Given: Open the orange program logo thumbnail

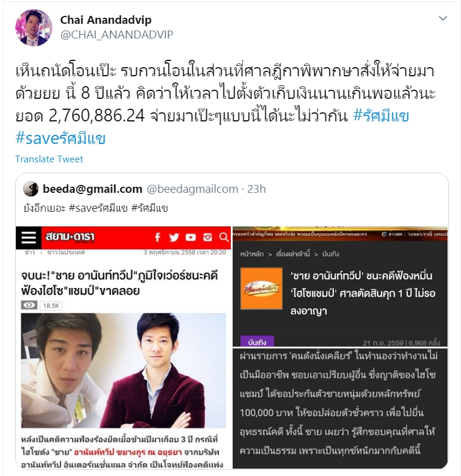Looking at the screenshot, I should click(x=261, y=289).
